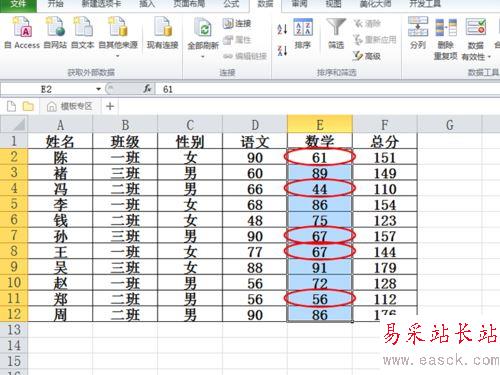The height and width of the screenshot is (375, 500).
Task: Click the Select All corner box
Action: pos(14,125)
